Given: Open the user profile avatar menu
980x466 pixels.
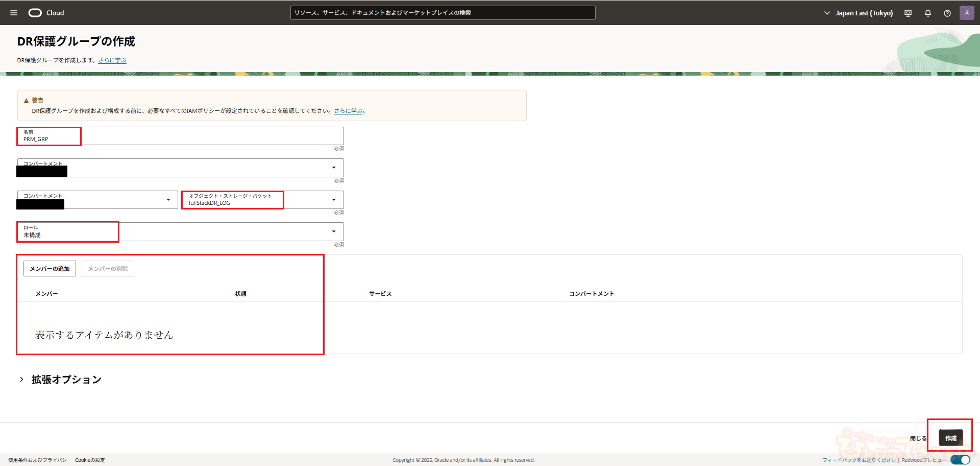Looking at the screenshot, I should click(x=966, y=13).
